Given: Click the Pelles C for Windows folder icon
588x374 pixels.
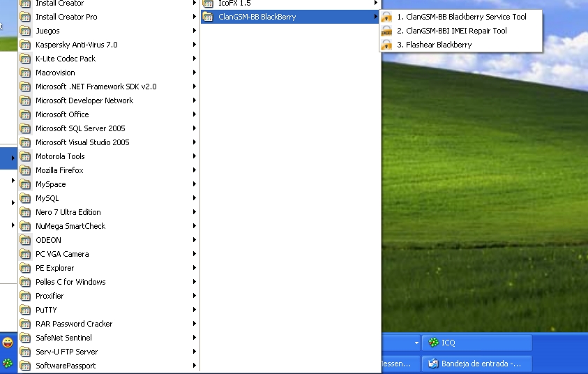Looking at the screenshot, I should point(25,282).
